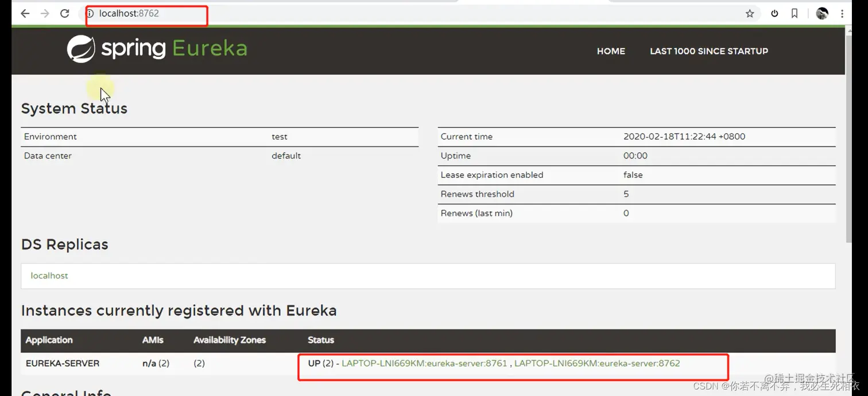
Task: Reload the page with the refresh icon
Action: click(x=65, y=13)
